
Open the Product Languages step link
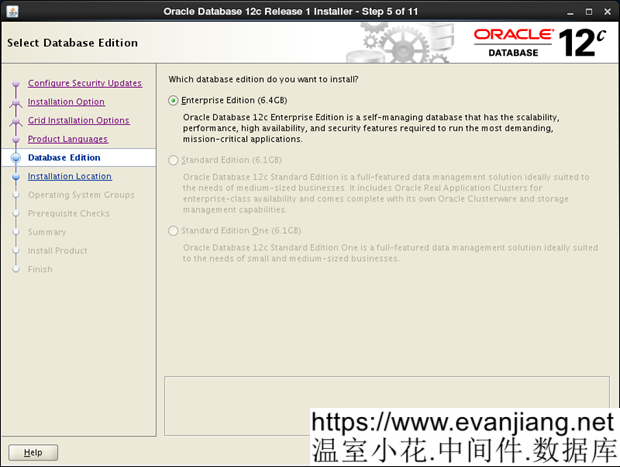[x=67, y=139]
